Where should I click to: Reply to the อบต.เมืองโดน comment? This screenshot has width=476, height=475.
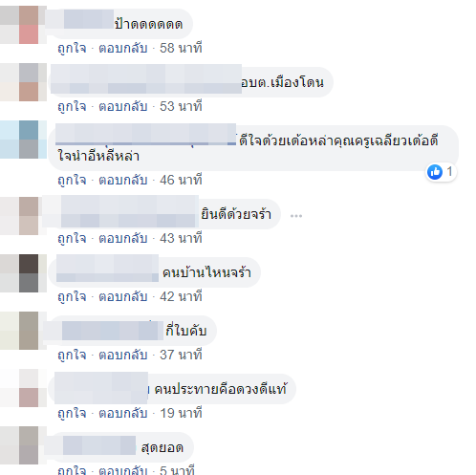123,106
